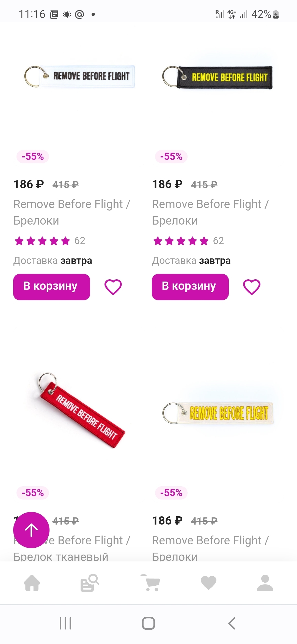Open white Remove Before Flight keychain image

pos(80,77)
